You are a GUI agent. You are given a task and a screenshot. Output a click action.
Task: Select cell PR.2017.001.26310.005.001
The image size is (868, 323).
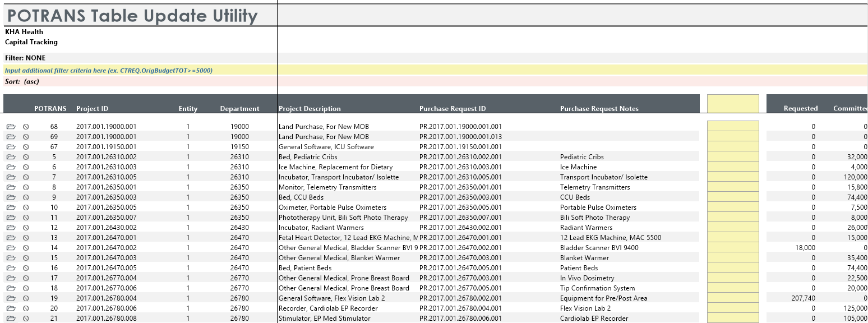click(x=460, y=177)
